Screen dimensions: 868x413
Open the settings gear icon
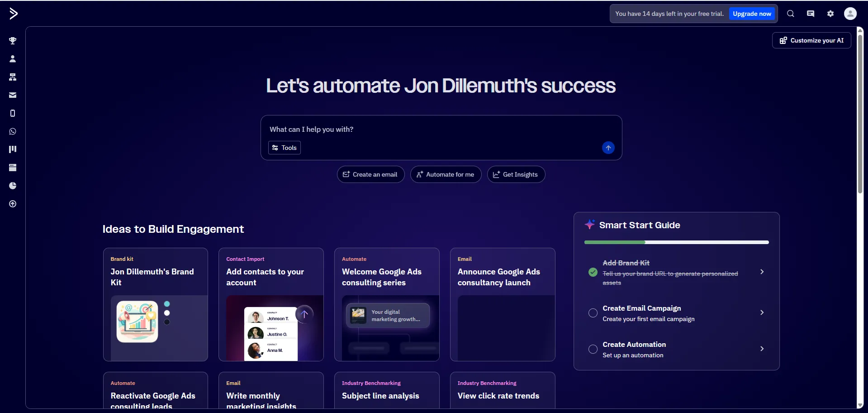[x=830, y=14]
